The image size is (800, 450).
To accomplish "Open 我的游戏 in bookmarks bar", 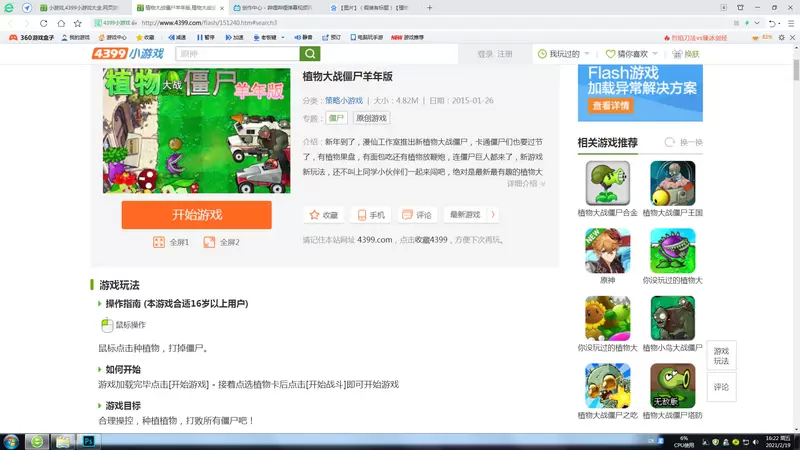I will coord(75,37).
